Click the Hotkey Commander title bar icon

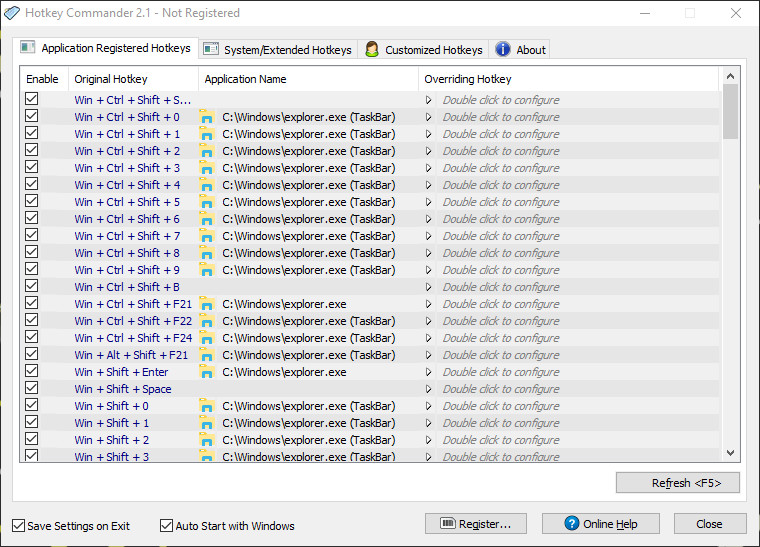coord(12,13)
